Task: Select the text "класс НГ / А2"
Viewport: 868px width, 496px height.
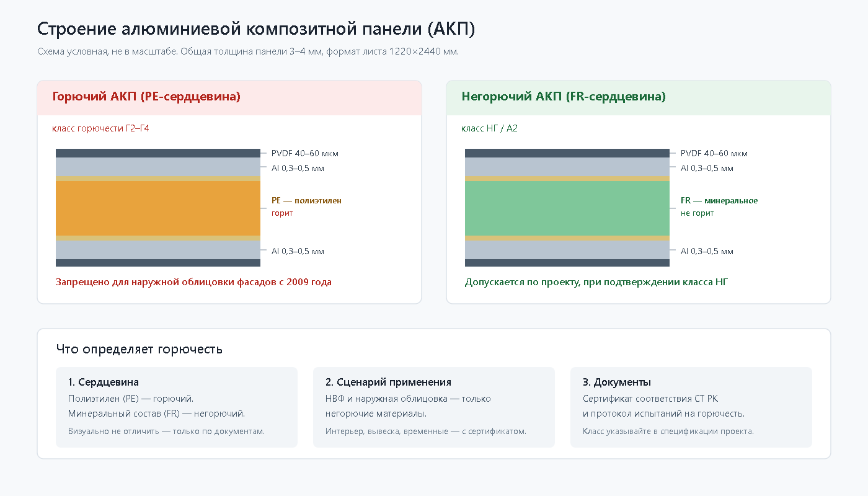Action: tap(489, 128)
